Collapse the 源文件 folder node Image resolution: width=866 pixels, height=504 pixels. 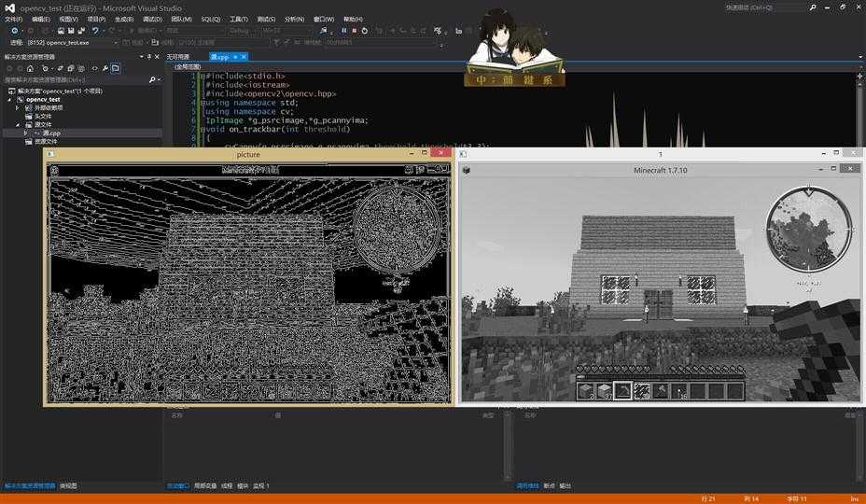coord(17,125)
